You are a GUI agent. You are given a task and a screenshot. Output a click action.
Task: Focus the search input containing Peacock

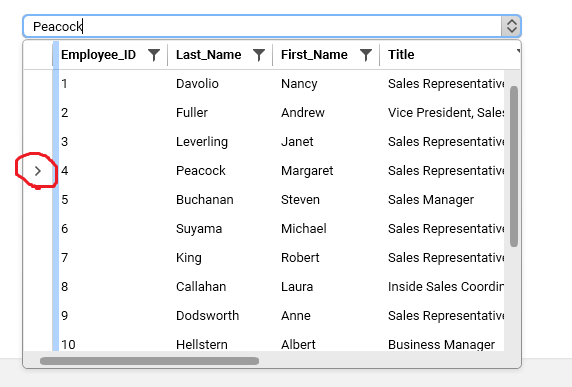point(262,26)
